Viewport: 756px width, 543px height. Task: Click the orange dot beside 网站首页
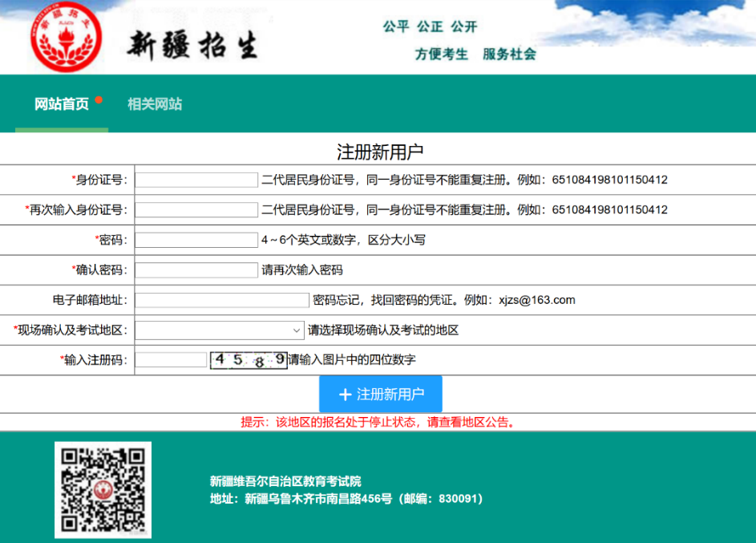click(x=99, y=100)
